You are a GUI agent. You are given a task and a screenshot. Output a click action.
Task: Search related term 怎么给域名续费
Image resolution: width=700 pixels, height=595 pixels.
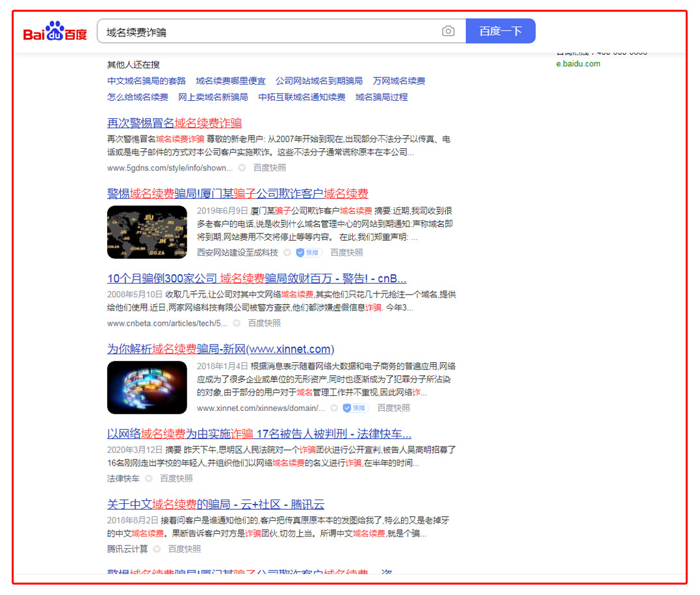tap(138, 97)
